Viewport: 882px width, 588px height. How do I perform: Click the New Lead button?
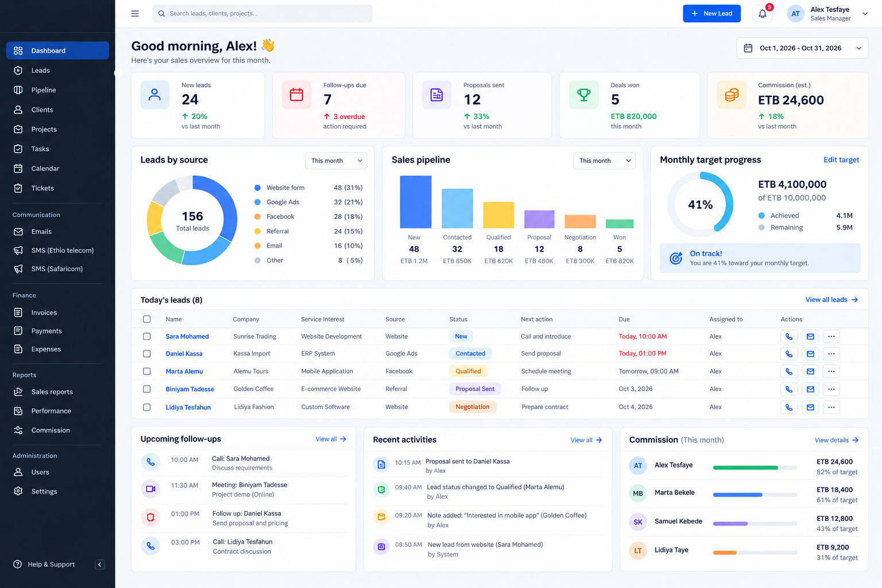(x=711, y=13)
